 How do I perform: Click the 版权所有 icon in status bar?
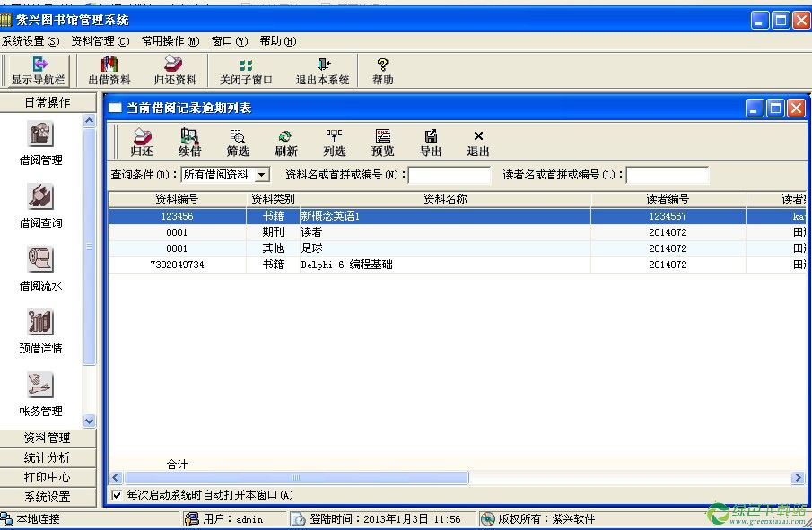487,518
